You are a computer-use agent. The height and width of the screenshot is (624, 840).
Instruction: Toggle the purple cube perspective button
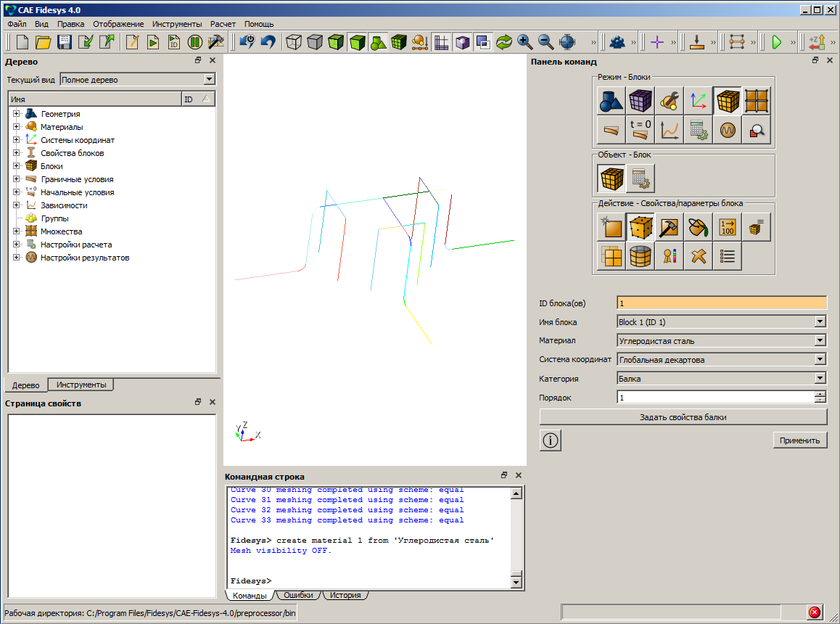click(x=462, y=42)
